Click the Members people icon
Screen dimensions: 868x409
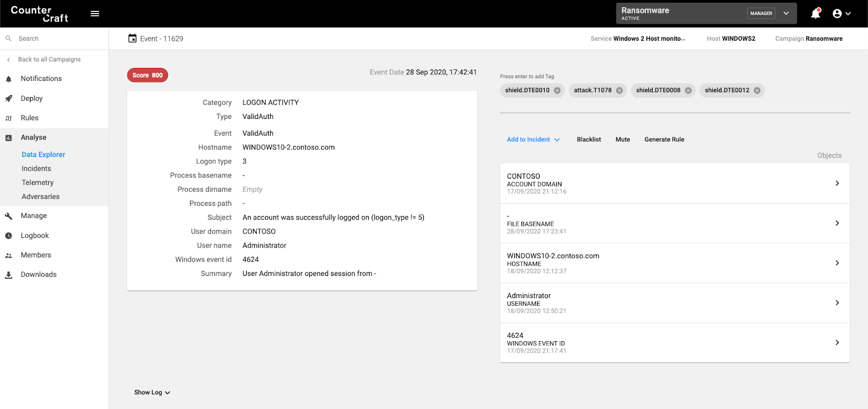pyautogui.click(x=9, y=255)
